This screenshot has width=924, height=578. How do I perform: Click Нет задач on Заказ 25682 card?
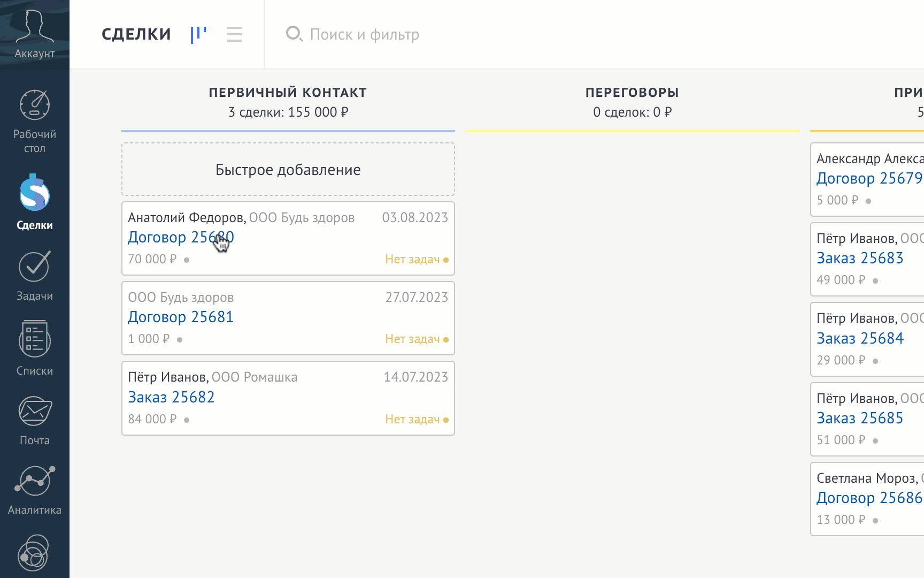[x=412, y=419]
